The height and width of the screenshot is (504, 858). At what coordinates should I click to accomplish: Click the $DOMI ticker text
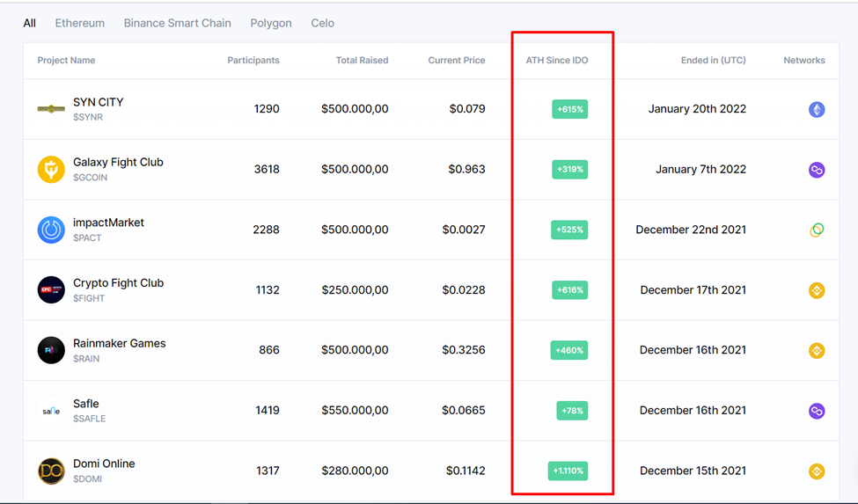coord(87,478)
